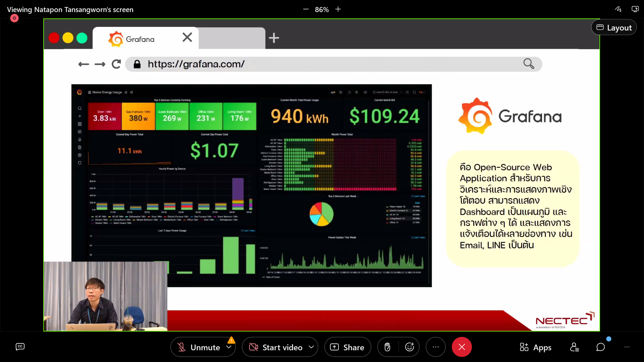The image size is (644, 362).
Task: Show the participants panel
Action: [575, 347]
